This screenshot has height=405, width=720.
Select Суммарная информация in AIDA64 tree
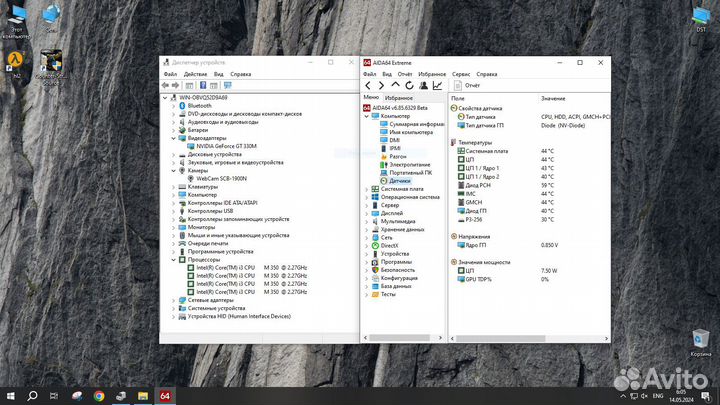(416, 124)
